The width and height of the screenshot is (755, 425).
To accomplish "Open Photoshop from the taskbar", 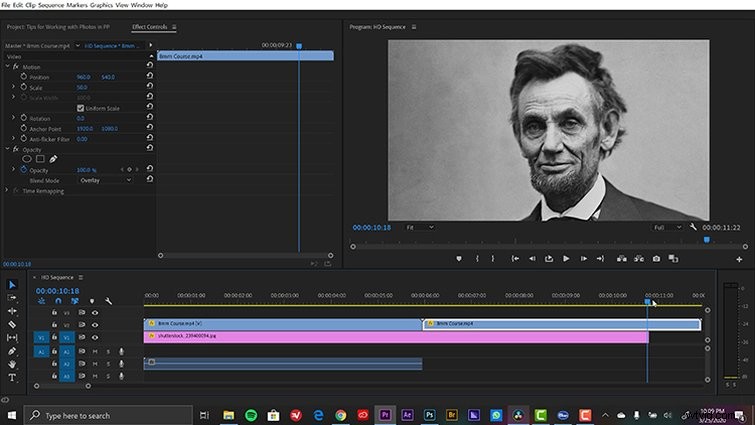I will point(430,415).
